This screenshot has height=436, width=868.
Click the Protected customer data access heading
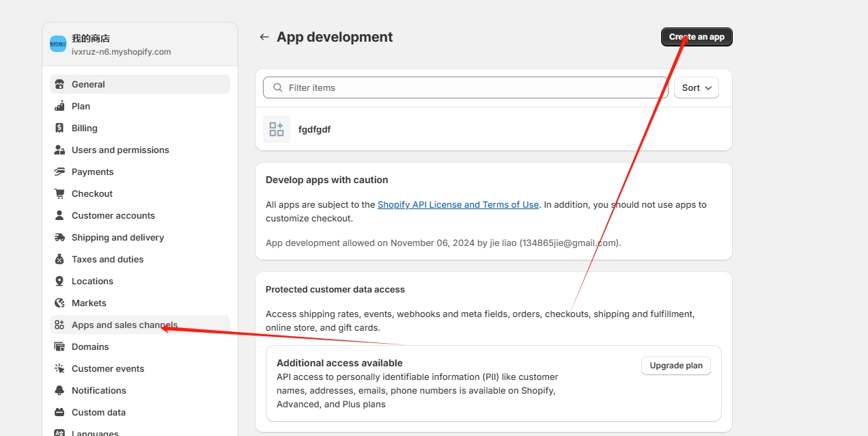(335, 289)
